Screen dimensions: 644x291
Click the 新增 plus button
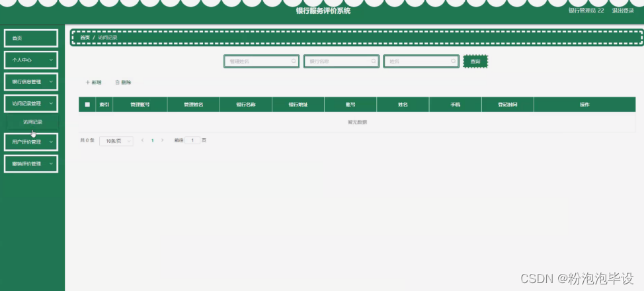pos(93,82)
